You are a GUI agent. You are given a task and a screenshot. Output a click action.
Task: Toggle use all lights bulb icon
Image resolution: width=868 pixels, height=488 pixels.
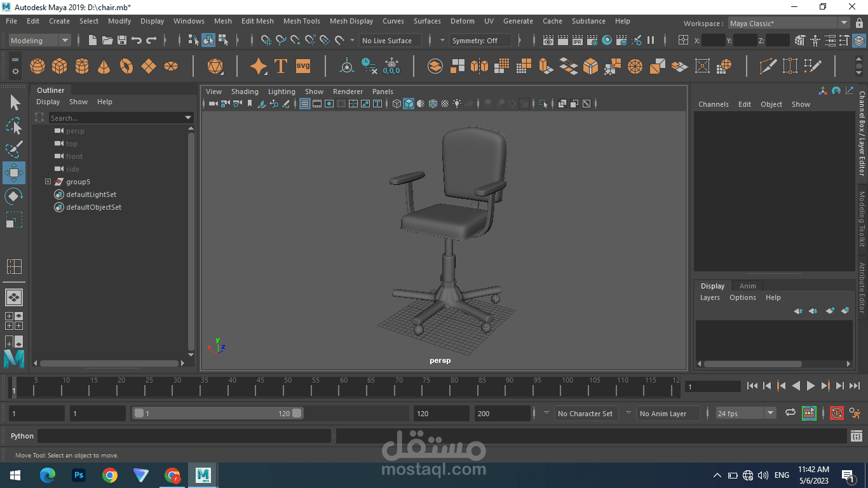(457, 104)
